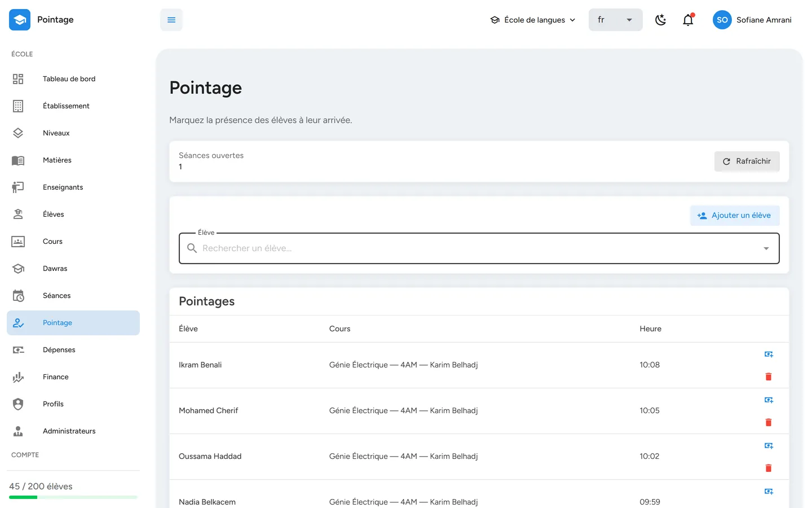Open the notifications bell

[688, 20]
